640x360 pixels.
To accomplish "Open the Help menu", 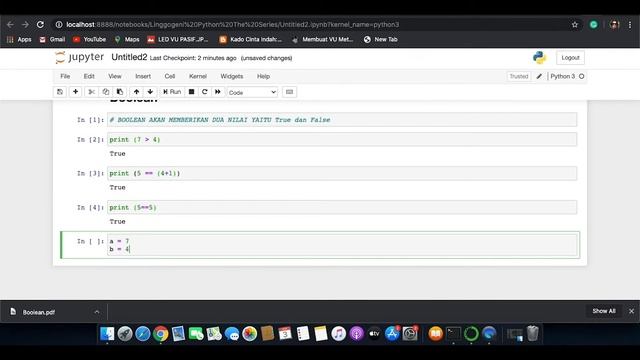I will click(x=263, y=76).
